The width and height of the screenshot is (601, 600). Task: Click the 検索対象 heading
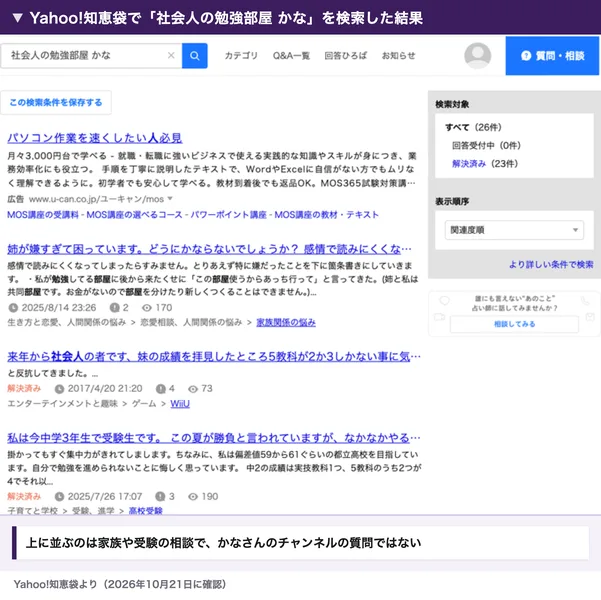tap(452, 104)
